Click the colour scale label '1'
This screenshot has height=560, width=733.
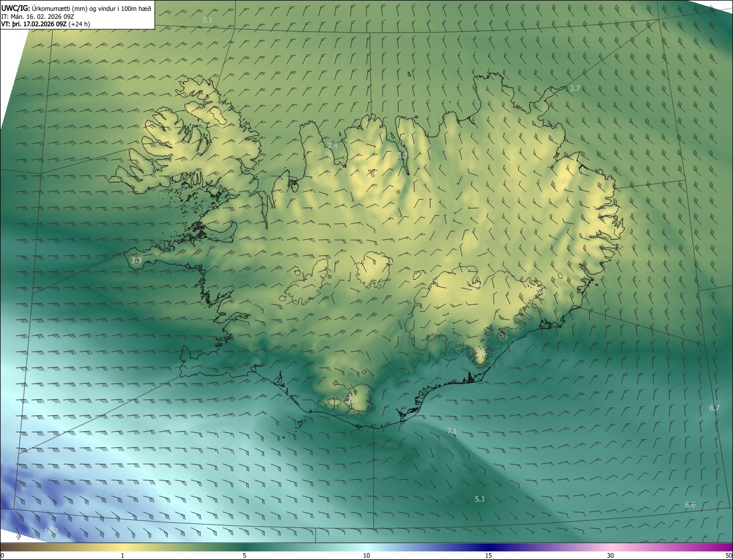click(x=123, y=555)
